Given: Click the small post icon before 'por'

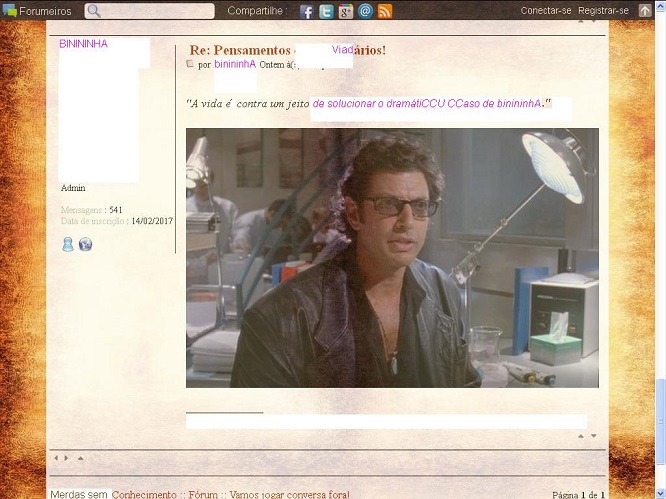Looking at the screenshot, I should click(x=190, y=64).
